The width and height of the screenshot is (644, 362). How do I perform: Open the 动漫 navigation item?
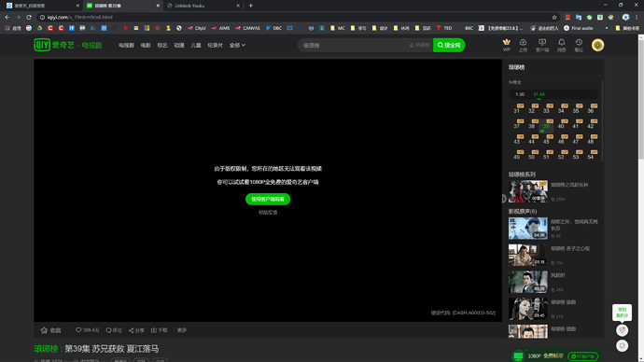179,45
